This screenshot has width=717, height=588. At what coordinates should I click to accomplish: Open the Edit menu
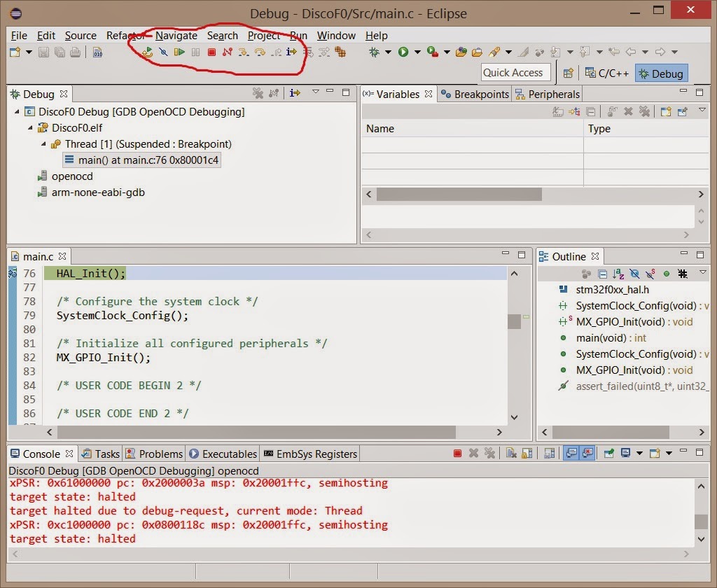pos(46,36)
